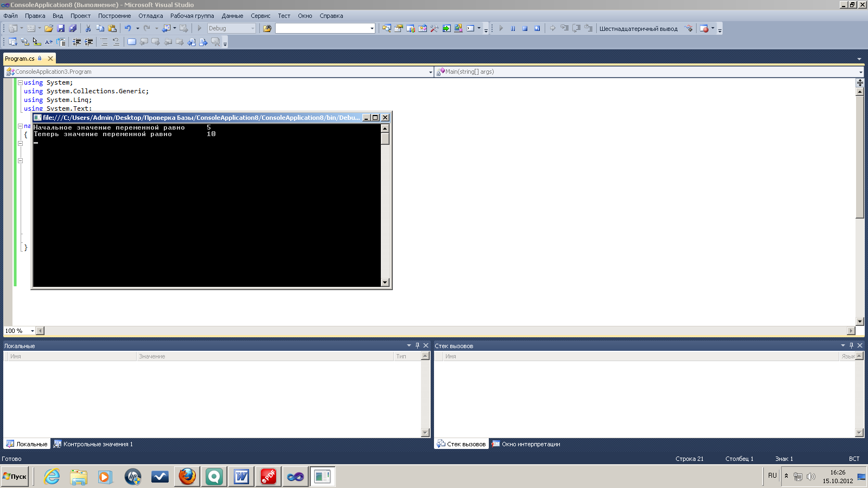
Task: Toggle a bookmark on the current line
Action: tap(132, 42)
